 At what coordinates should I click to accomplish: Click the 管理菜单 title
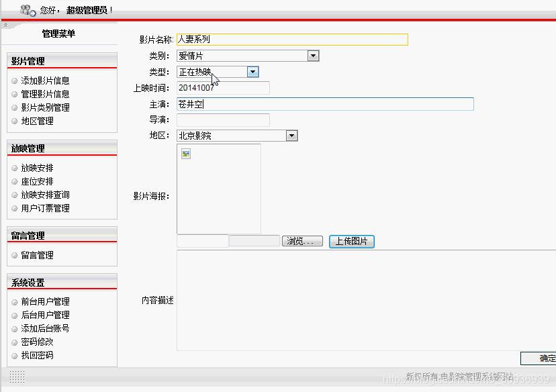click(x=58, y=34)
